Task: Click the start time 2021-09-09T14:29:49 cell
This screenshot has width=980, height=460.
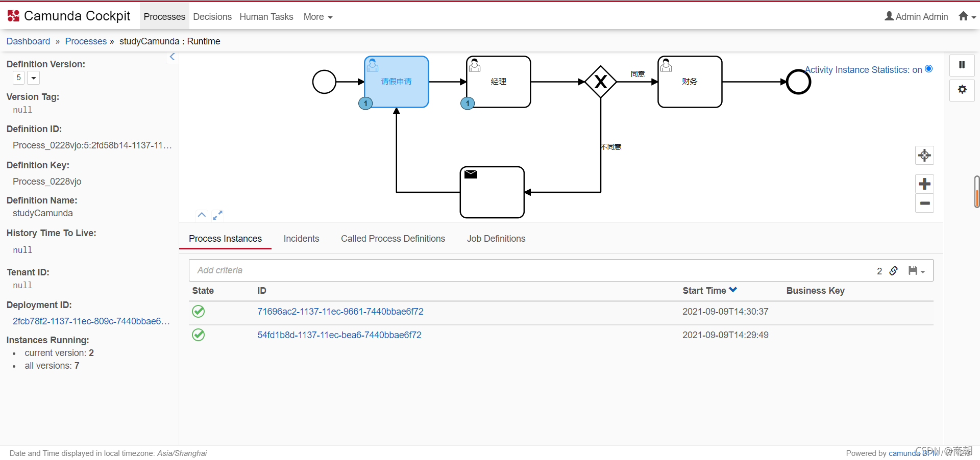Action: 725,335
